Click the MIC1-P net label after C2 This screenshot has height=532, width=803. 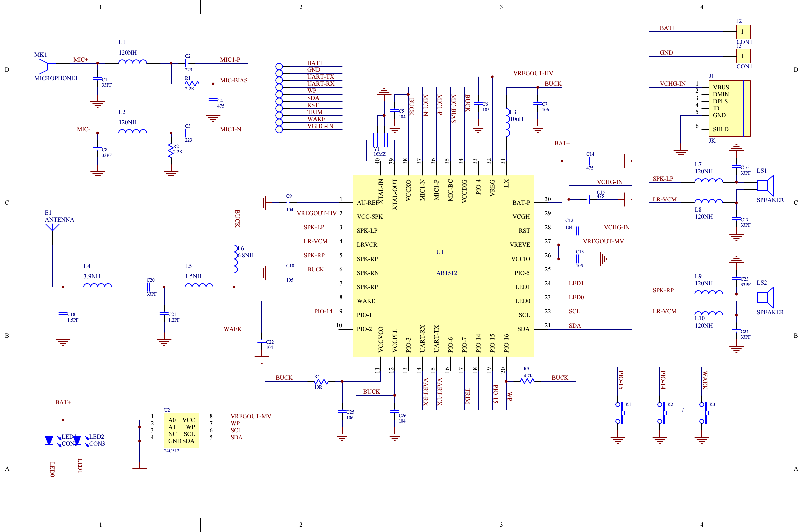pos(230,60)
